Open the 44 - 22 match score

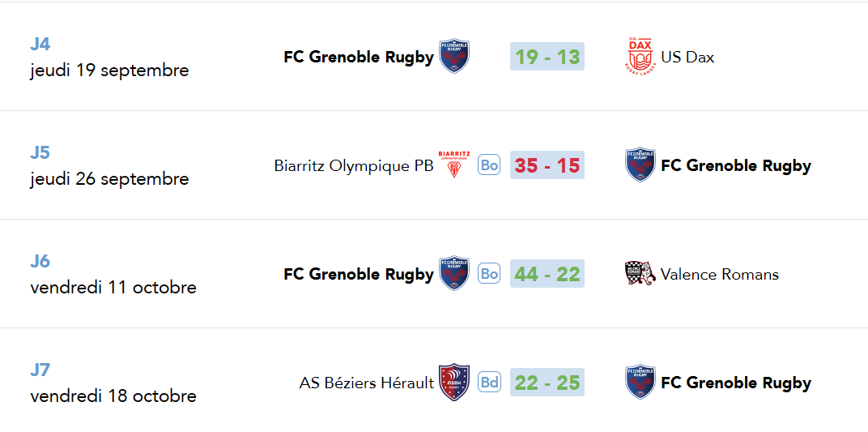(x=547, y=274)
